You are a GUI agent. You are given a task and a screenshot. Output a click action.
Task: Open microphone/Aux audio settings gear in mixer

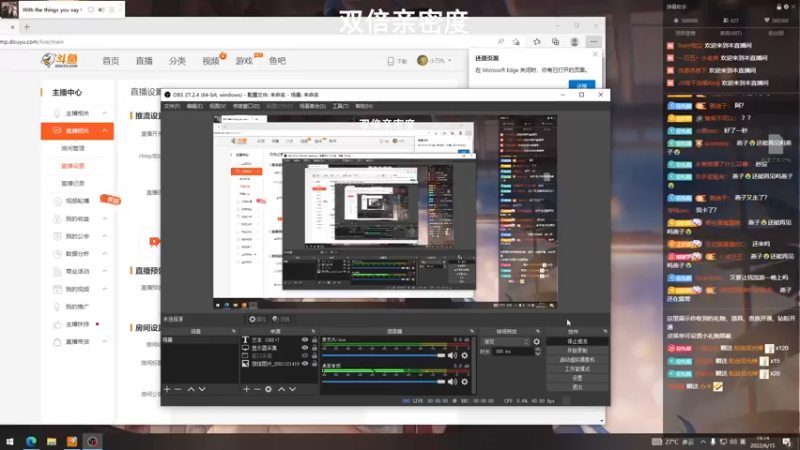[x=464, y=355]
